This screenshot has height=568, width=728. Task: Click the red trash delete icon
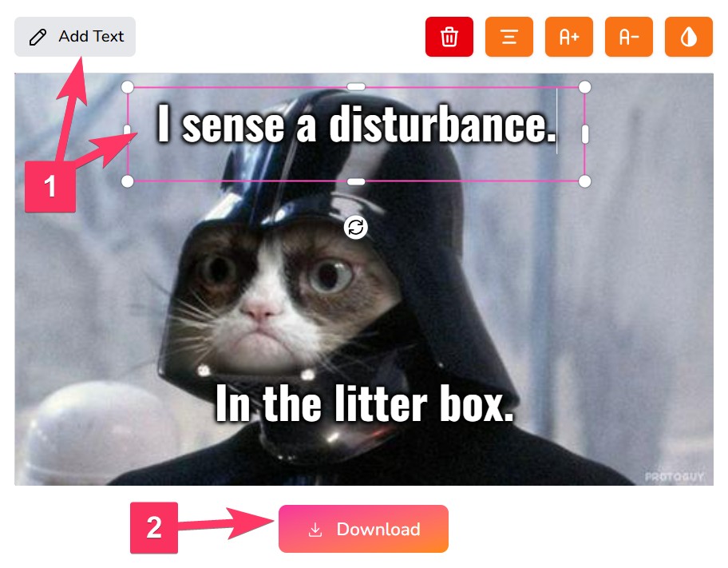click(449, 37)
